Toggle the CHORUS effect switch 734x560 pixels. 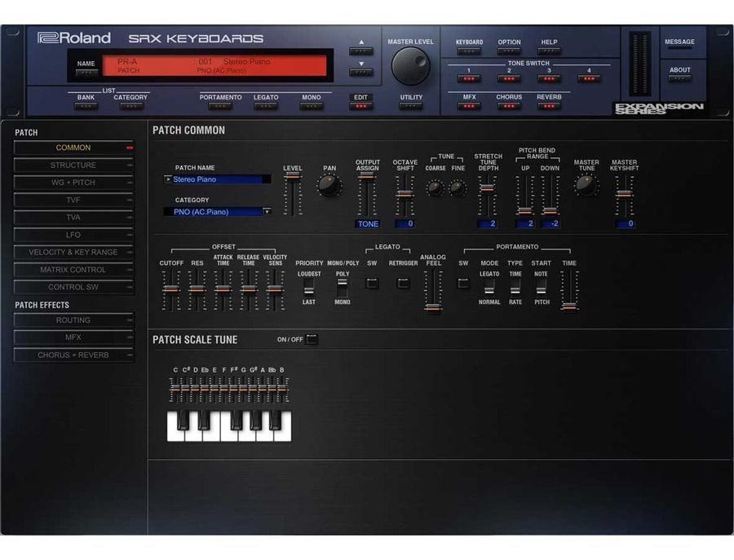[509, 106]
